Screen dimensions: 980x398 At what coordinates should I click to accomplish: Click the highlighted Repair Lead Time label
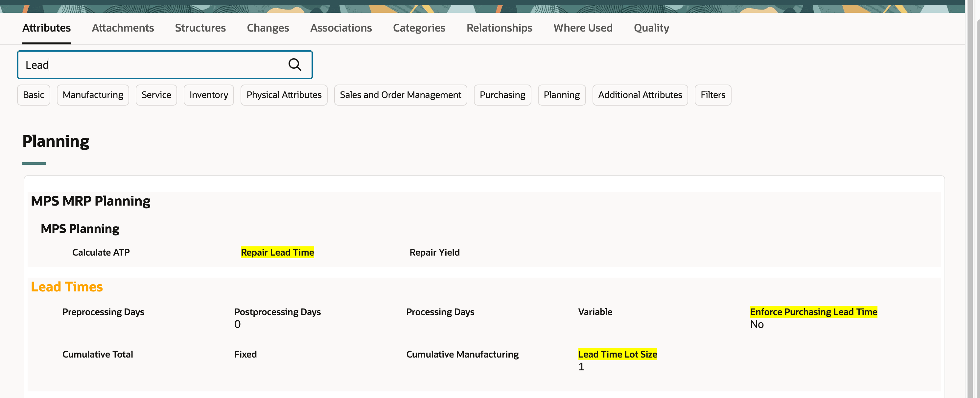click(x=277, y=252)
